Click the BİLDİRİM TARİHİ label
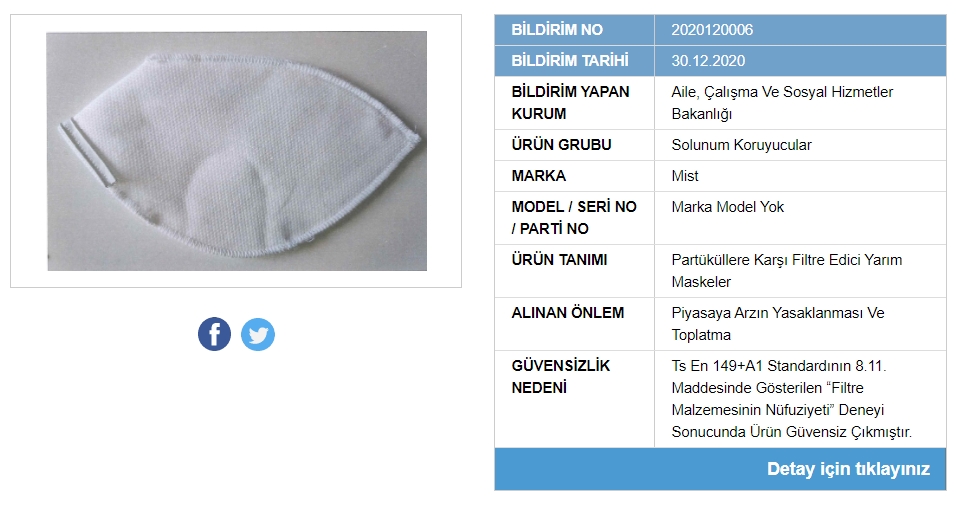Screen dimensions: 956x506 [570, 61]
